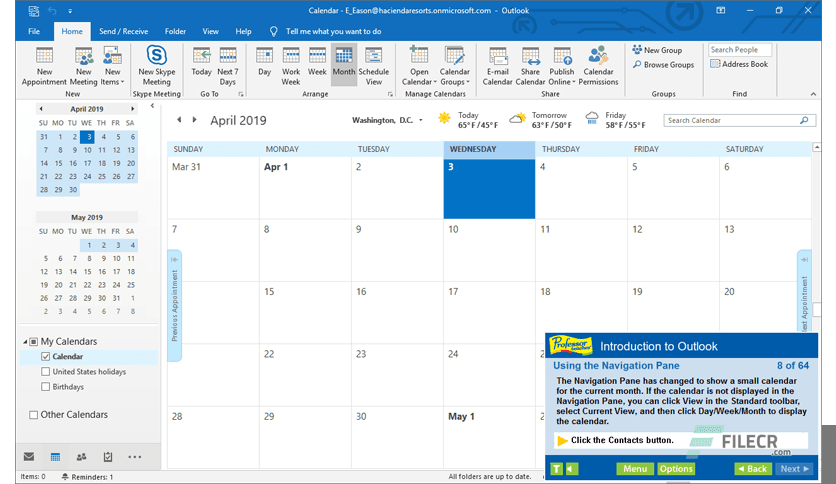Click the tutorial Next button

tap(795, 469)
